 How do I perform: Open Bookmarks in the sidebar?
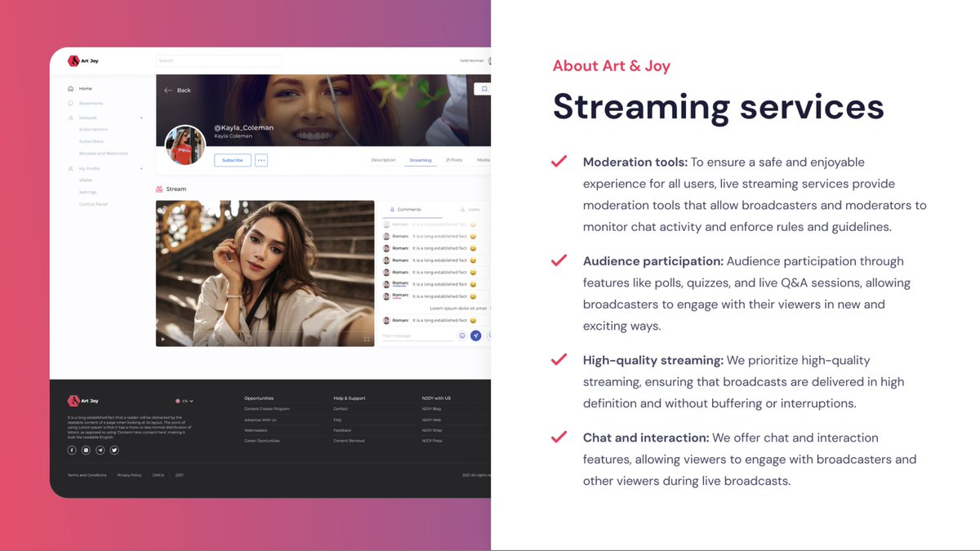tap(91, 104)
